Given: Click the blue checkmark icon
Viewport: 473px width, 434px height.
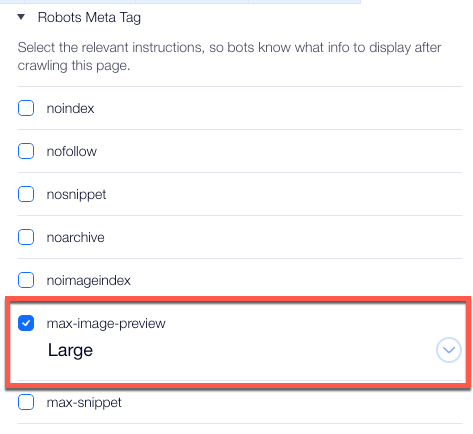Looking at the screenshot, I should (26, 323).
